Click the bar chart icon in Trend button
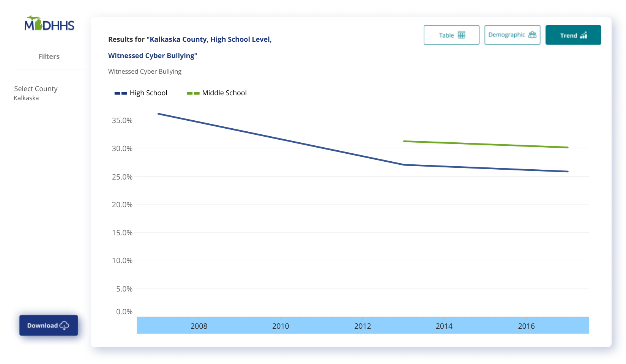The height and width of the screenshot is (364, 626). tap(583, 35)
